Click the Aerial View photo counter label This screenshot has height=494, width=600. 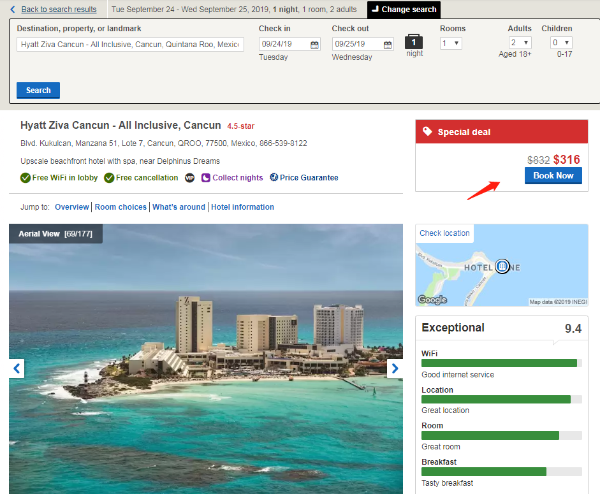(55, 234)
